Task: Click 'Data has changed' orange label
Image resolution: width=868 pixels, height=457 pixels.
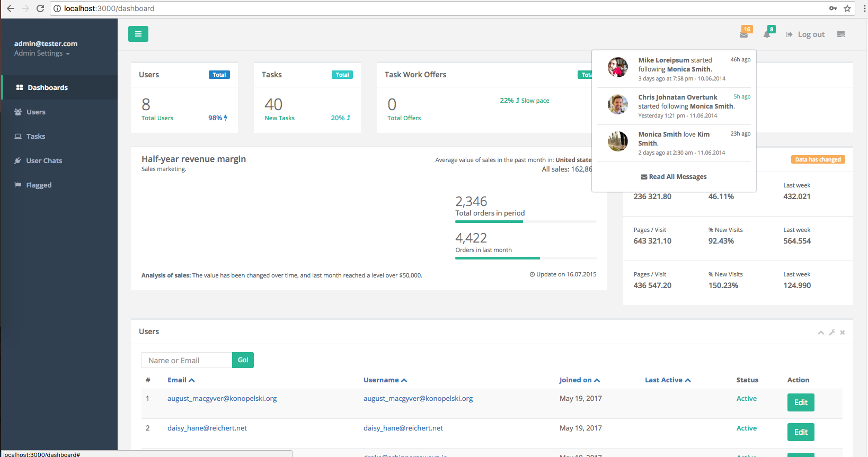Action: coord(818,159)
